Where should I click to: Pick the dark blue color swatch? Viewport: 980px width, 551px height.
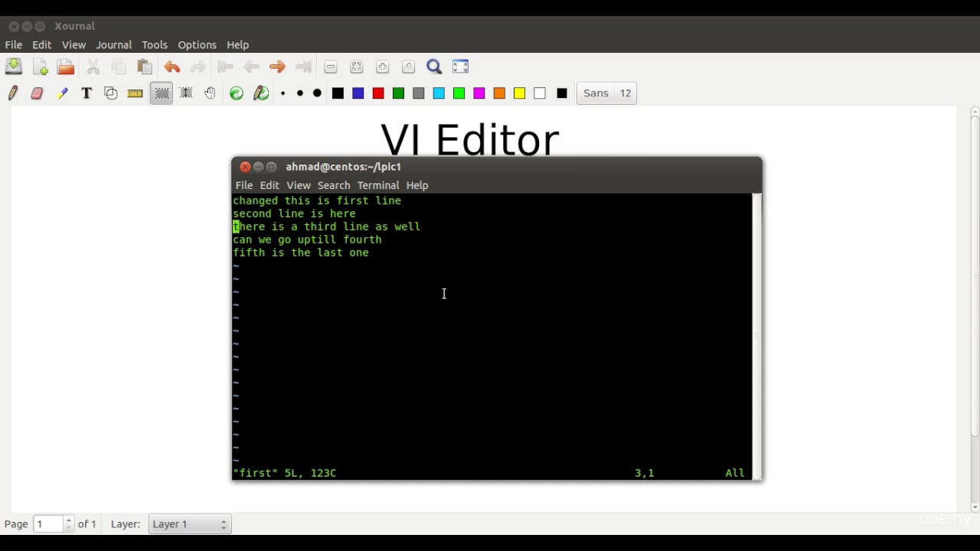358,93
